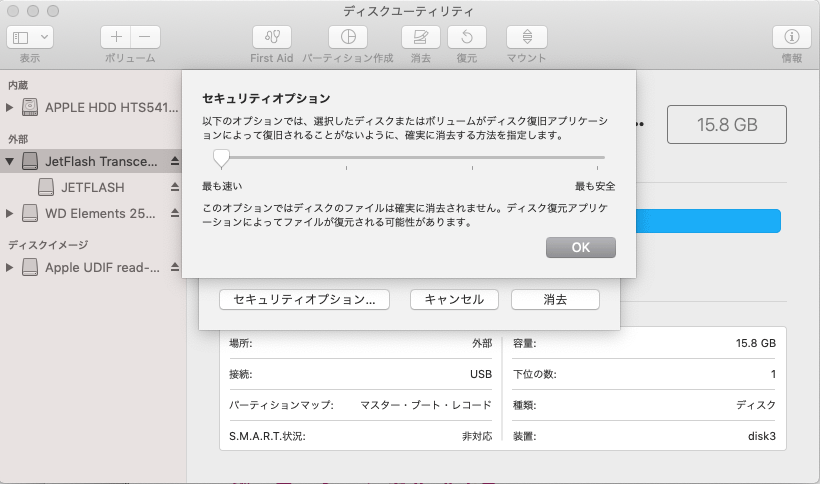The height and width of the screenshot is (484, 820).
Task: Click the security level slider thumb
Action: point(221,158)
